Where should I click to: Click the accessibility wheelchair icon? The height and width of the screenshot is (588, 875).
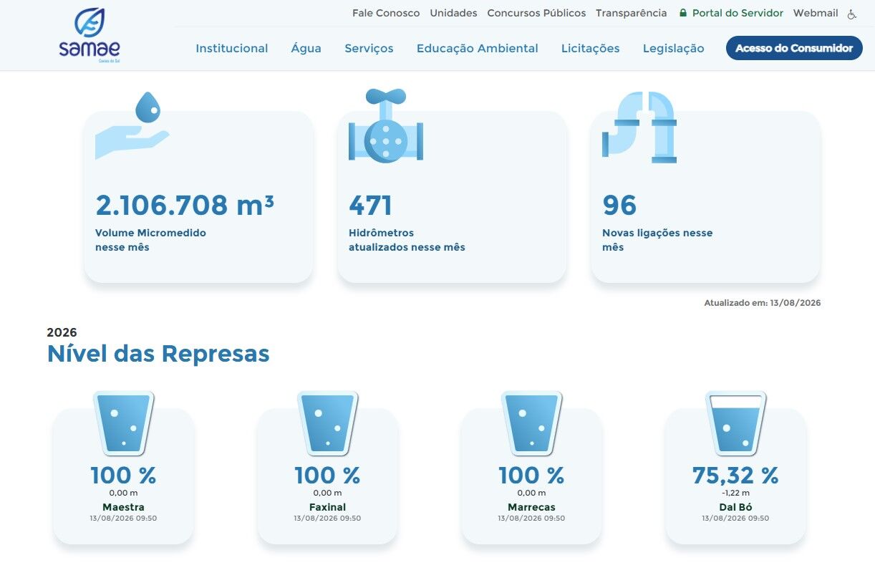852,14
